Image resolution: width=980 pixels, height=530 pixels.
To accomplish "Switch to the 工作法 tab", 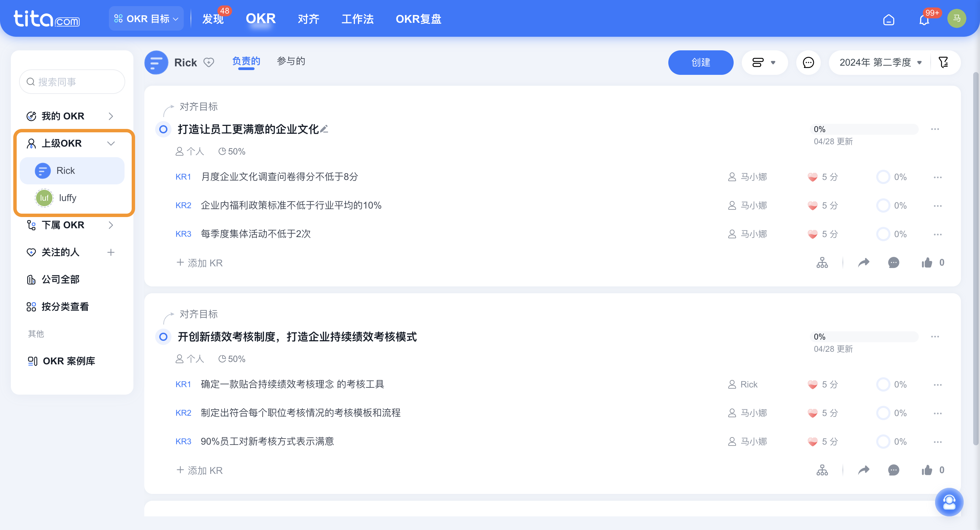I will 358,19.
